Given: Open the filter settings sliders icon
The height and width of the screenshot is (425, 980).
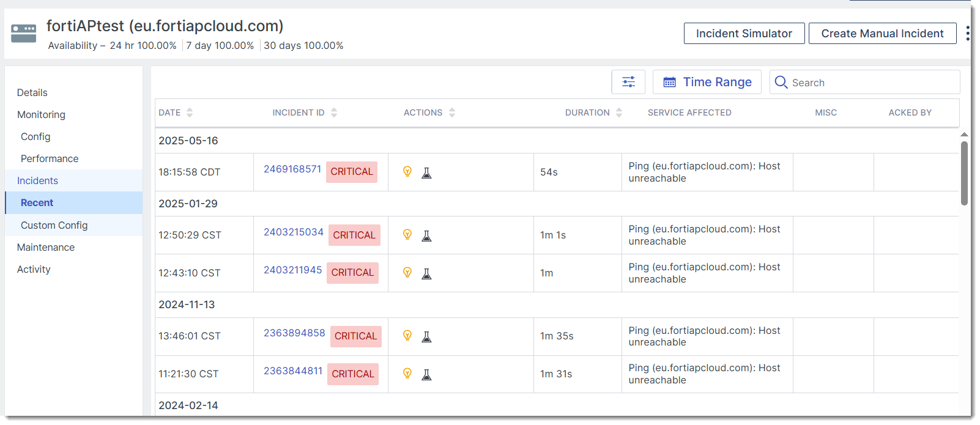Looking at the screenshot, I should point(628,82).
